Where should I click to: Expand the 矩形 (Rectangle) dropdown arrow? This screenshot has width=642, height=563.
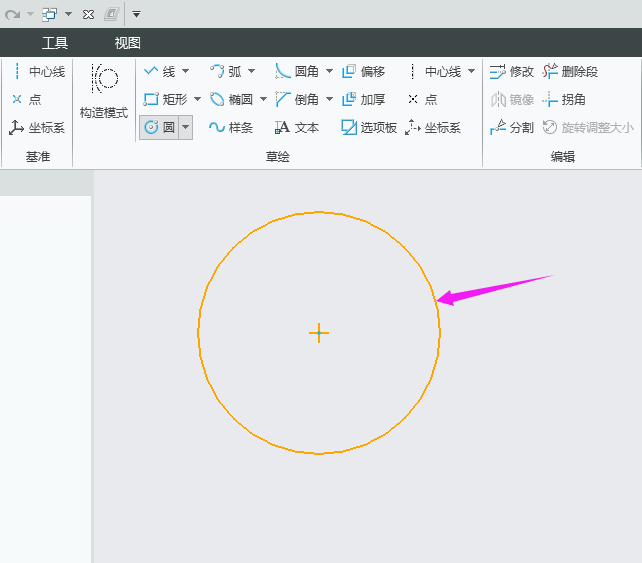coord(197,99)
